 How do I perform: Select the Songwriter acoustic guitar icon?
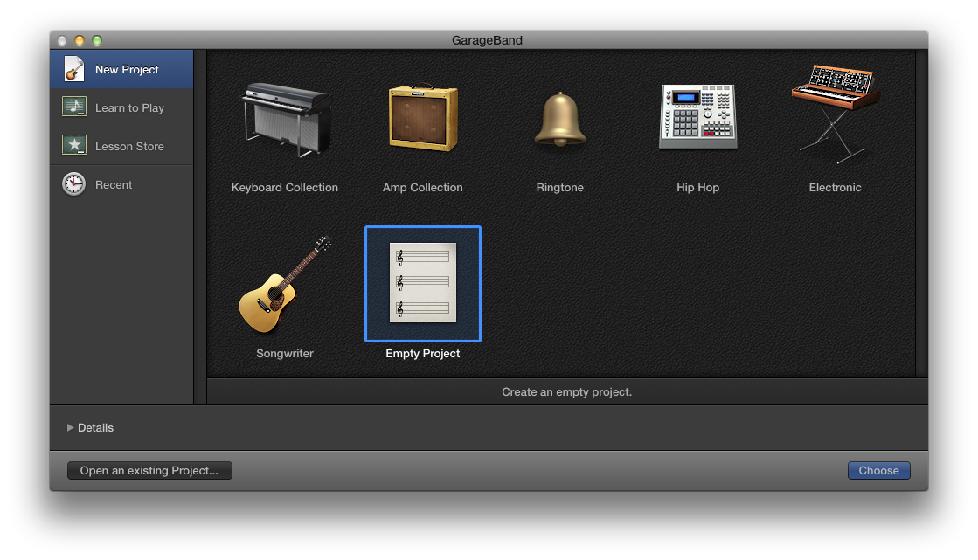pyautogui.click(x=285, y=284)
